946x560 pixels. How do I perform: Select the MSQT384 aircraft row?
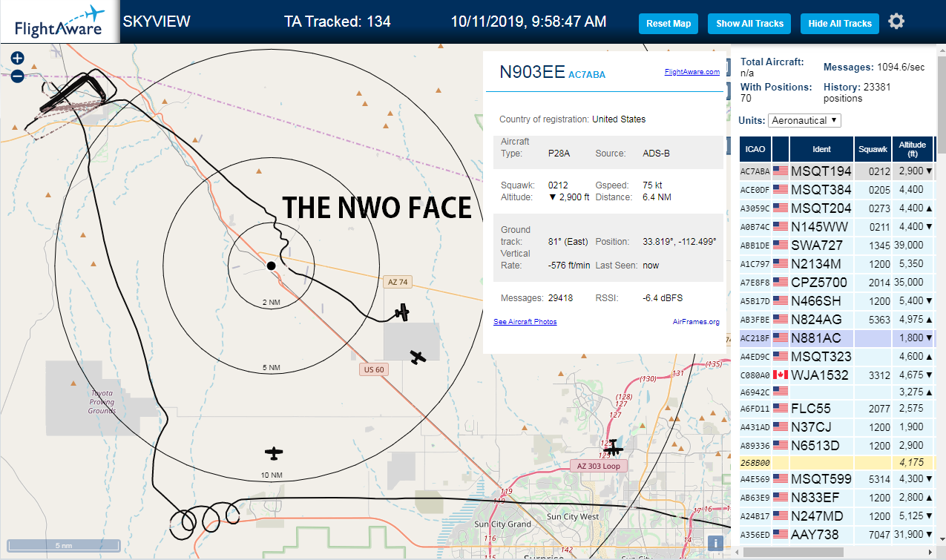tap(836, 190)
